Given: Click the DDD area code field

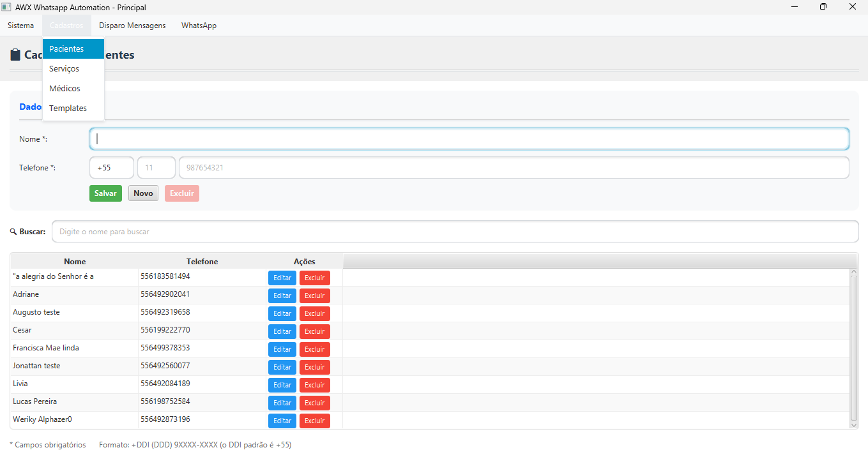Looking at the screenshot, I should [156, 168].
